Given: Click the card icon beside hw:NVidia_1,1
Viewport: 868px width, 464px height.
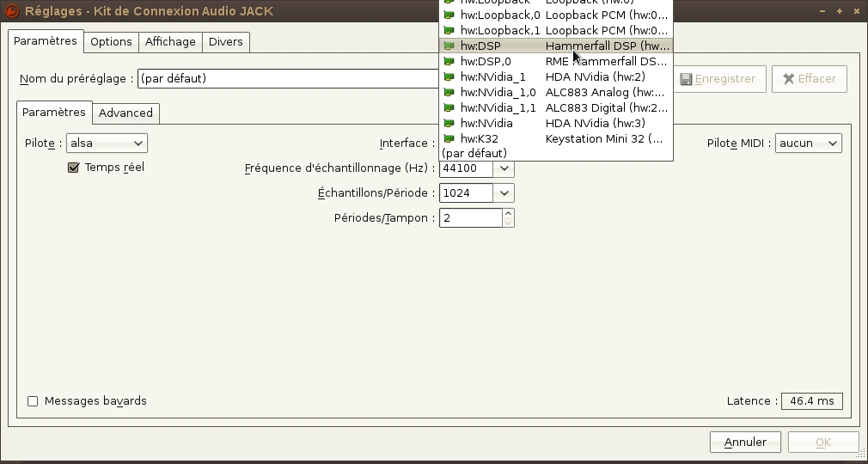Looking at the screenshot, I should 449,108.
